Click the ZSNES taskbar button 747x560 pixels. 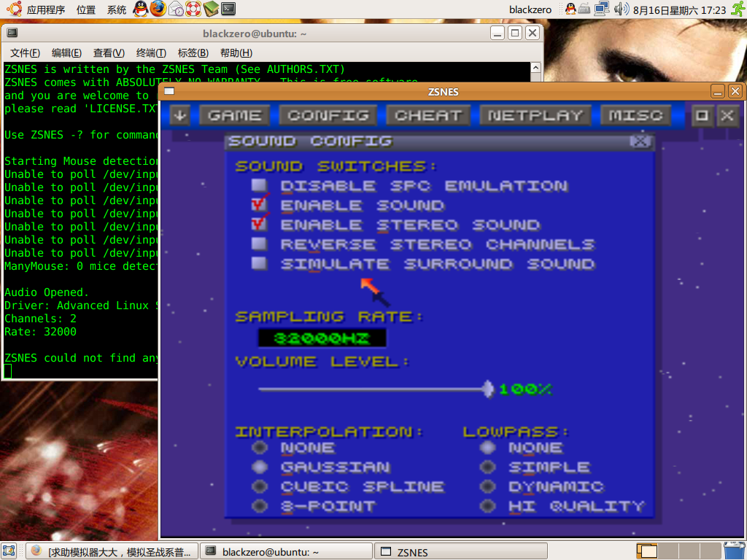click(x=461, y=551)
